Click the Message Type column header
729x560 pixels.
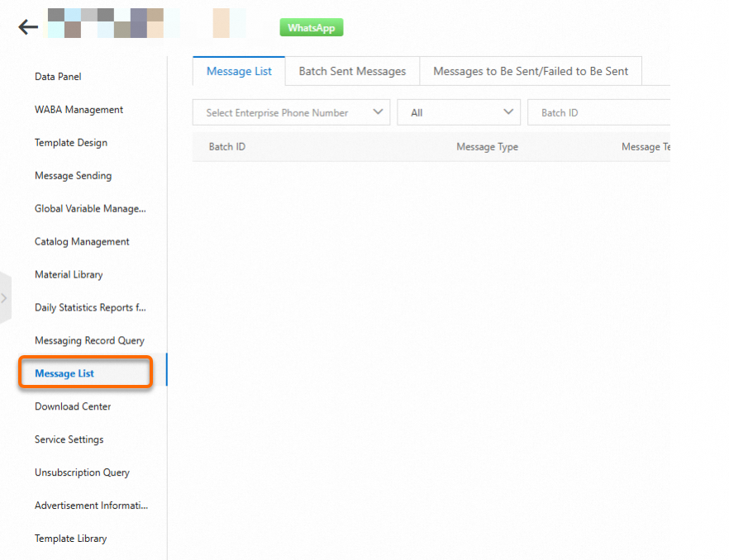click(488, 147)
